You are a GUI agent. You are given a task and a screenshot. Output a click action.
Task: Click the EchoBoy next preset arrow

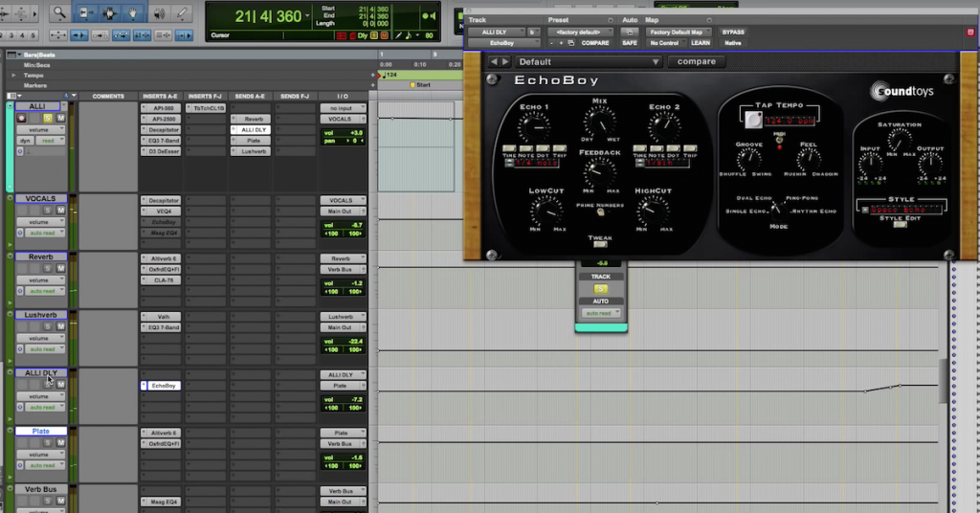click(505, 62)
